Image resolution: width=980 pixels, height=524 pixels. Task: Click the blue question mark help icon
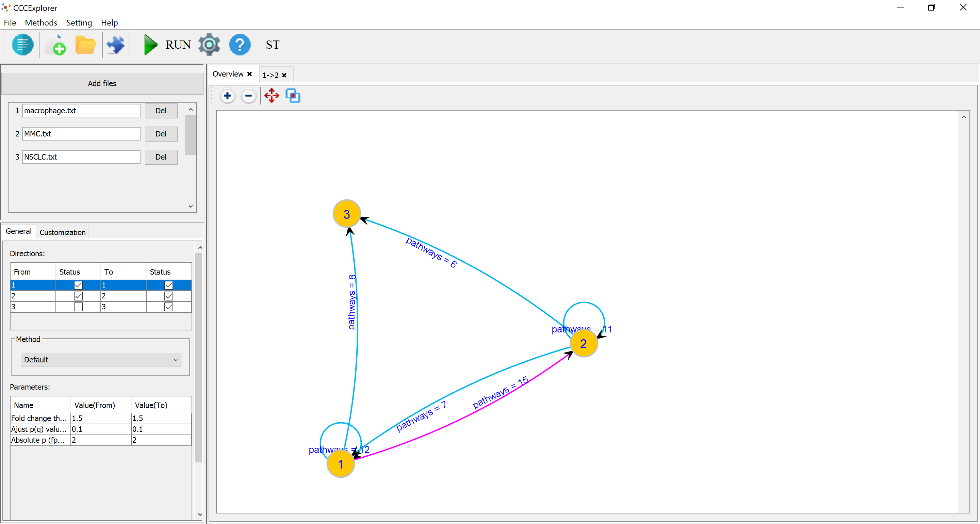click(240, 45)
